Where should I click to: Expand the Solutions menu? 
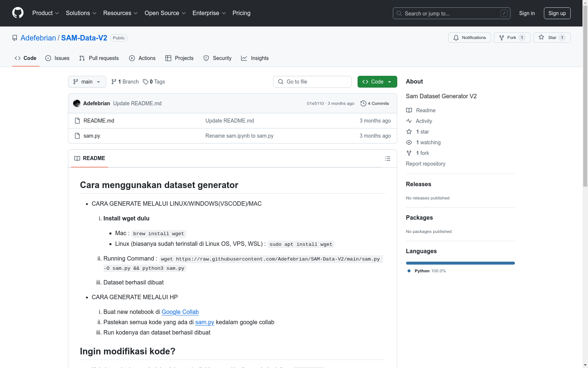point(81,13)
